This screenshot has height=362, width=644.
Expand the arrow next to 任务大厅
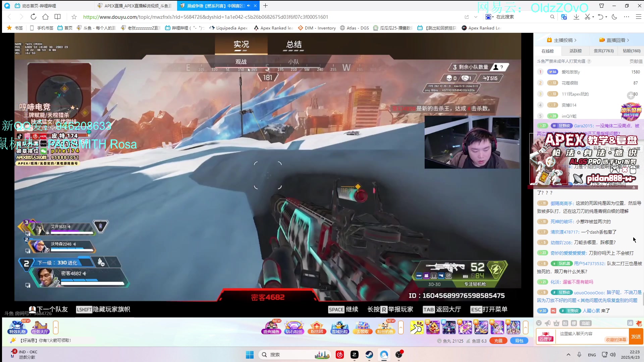point(56,327)
